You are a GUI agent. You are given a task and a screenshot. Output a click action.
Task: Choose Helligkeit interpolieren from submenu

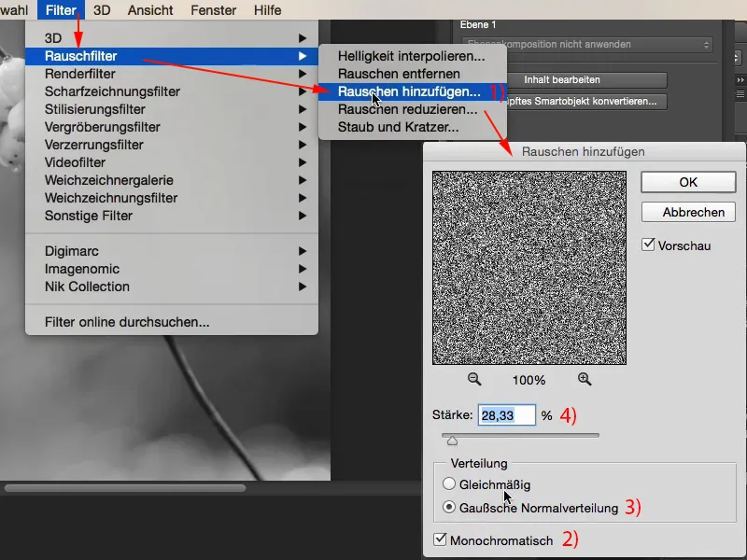(x=412, y=56)
